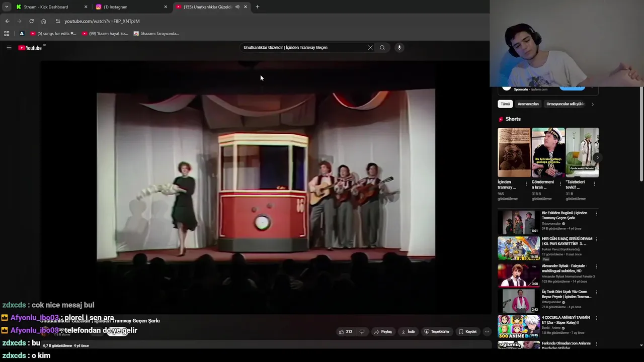Start voice search with the microphone icon
The height and width of the screenshot is (362, 644).
tap(399, 48)
